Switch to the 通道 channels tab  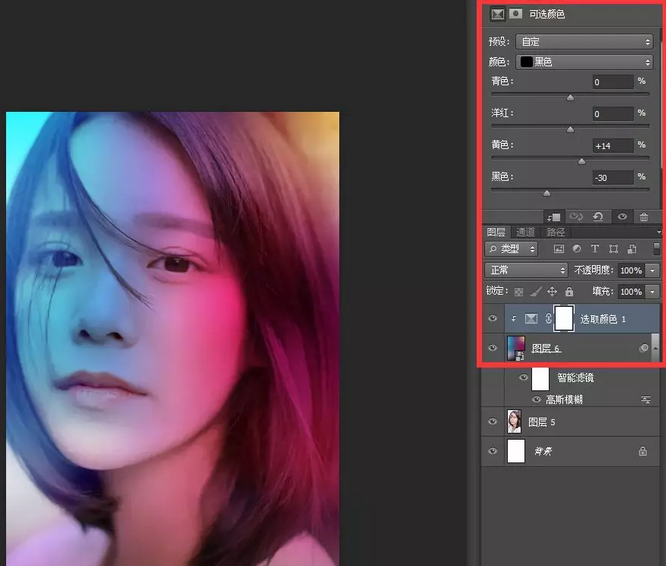(x=526, y=232)
